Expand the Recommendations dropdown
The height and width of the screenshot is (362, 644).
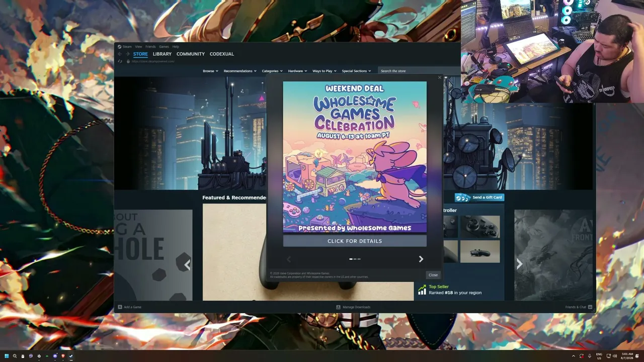pos(240,71)
